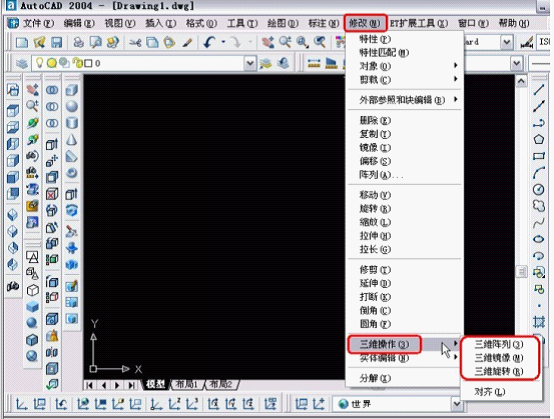Click the Open file icon
The image size is (554, 419).
[x=39, y=43]
